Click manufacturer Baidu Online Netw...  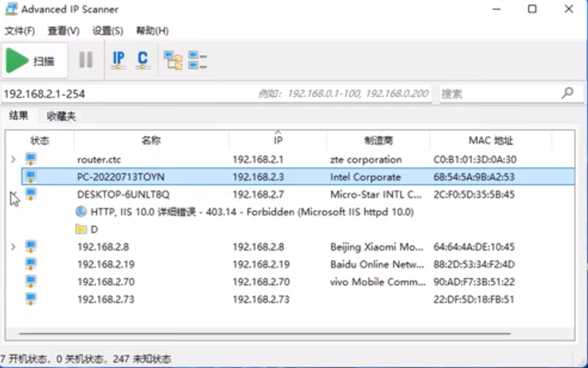(377, 264)
